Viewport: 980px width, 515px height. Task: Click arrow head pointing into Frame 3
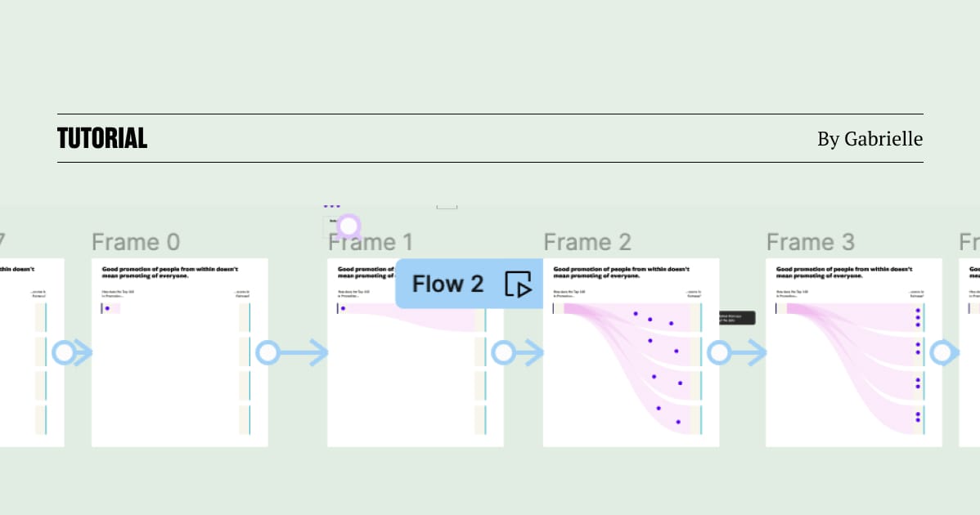click(x=757, y=352)
